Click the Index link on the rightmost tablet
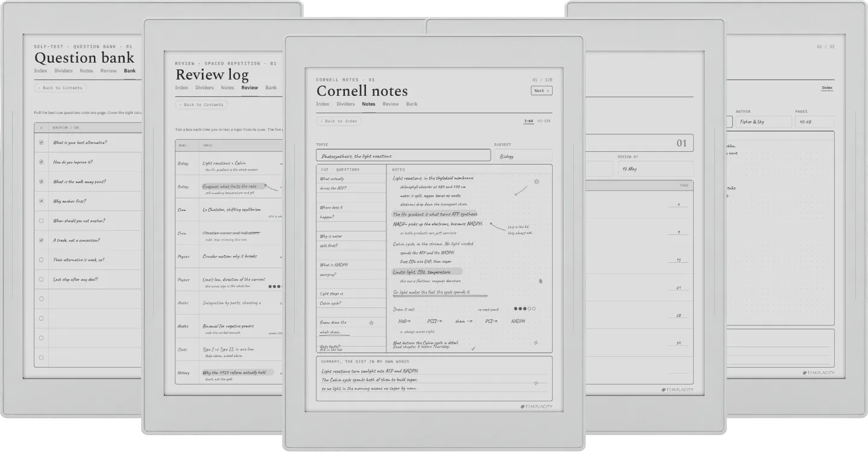 pos(827,88)
